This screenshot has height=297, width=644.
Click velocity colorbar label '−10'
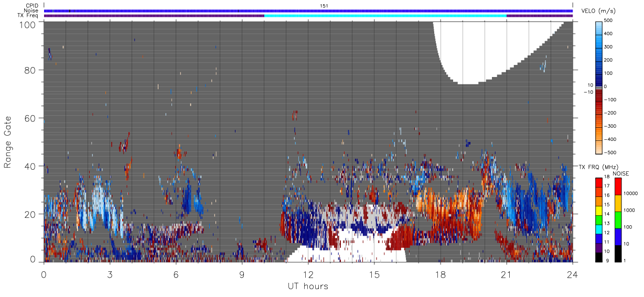coord(589,92)
